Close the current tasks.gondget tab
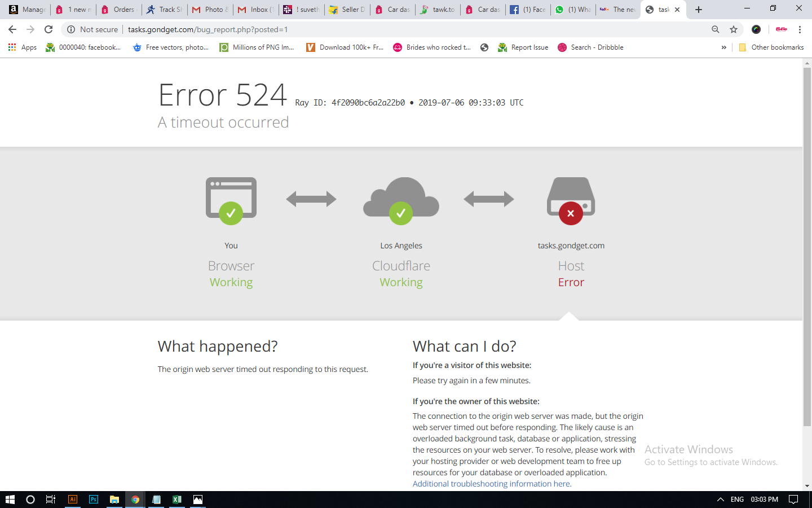Viewport: 812px width, 508px height. pos(677,10)
